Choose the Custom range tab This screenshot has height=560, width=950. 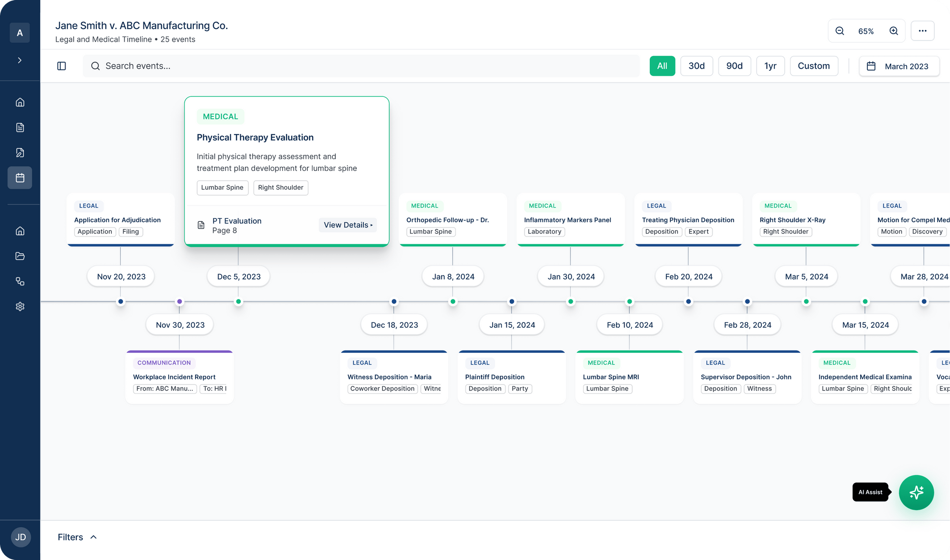(814, 66)
